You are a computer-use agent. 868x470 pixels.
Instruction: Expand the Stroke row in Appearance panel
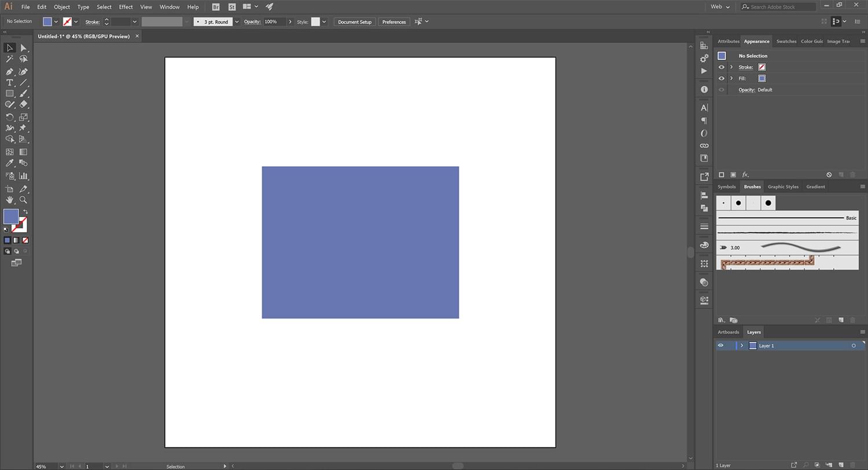pos(731,67)
